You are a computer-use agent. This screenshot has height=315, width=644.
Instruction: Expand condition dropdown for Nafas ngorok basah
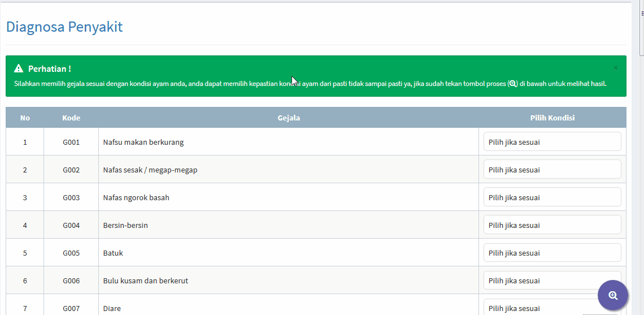552,197
